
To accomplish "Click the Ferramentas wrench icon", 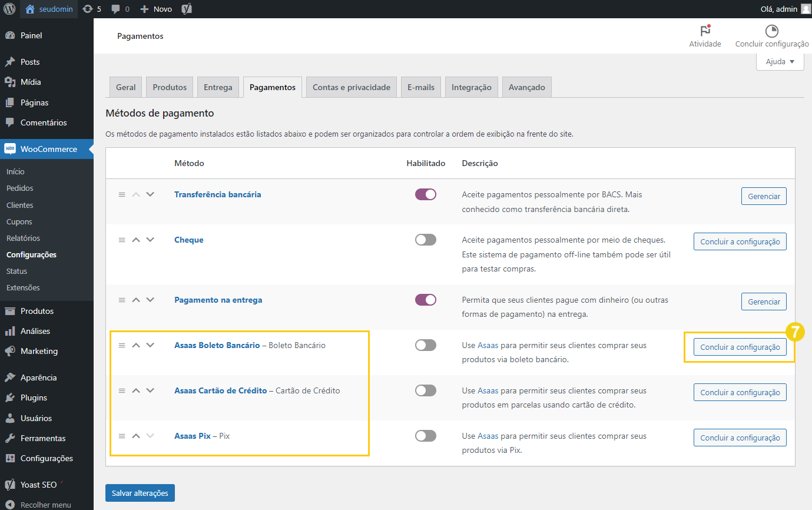I will 10,438.
